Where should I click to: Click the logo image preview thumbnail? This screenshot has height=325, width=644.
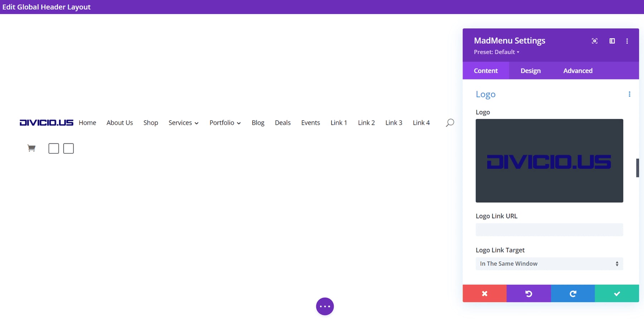click(549, 161)
